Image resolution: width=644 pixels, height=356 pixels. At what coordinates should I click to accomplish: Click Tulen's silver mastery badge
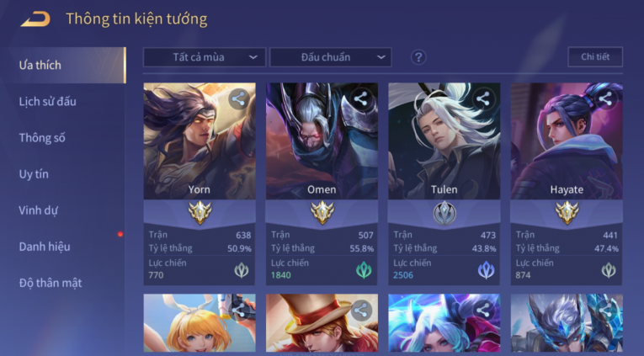click(x=444, y=213)
